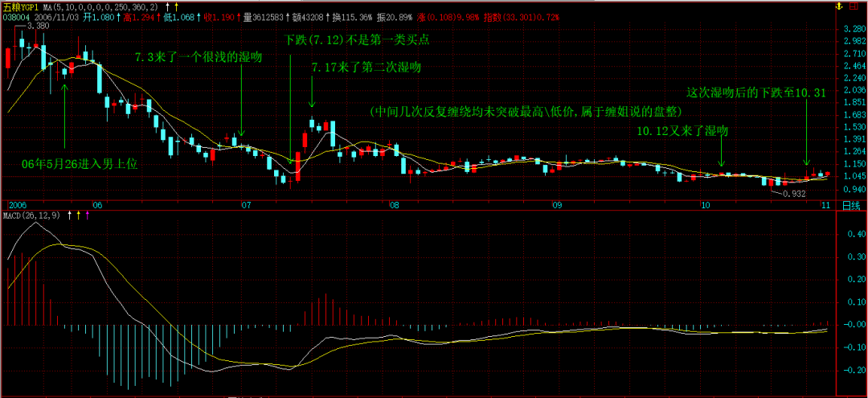Viewport: 868px width, 398px height.
Task: Click the 0.932 low price label
Action: pos(794,195)
